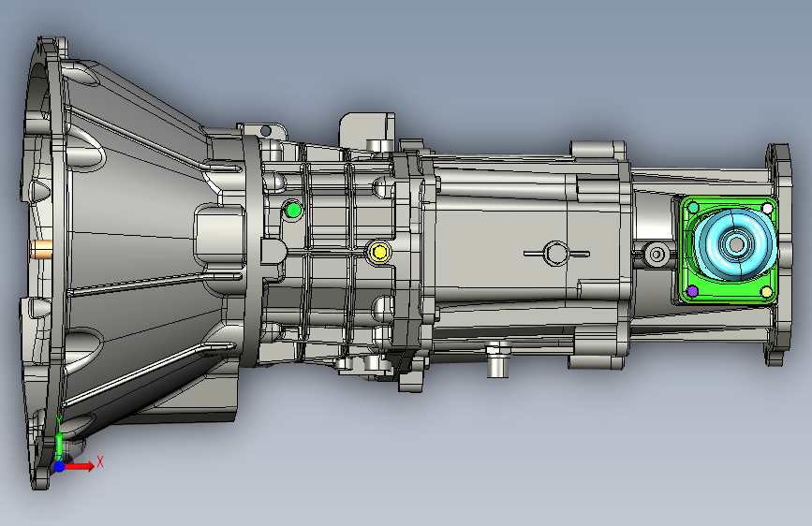Click the blue origin sphere of the triad
Screen dimensions: 812x526
point(60,466)
